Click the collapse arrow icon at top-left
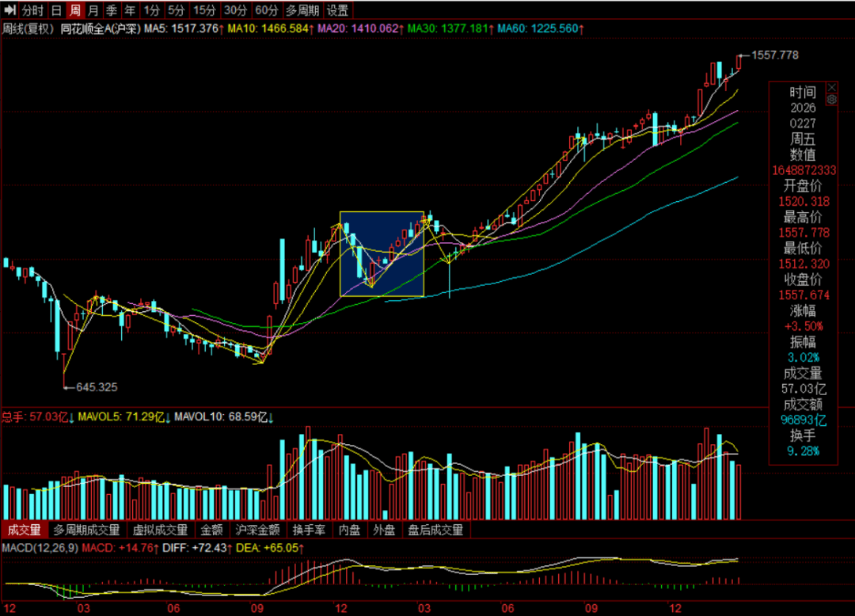This screenshot has width=855, height=616. click(x=9, y=10)
